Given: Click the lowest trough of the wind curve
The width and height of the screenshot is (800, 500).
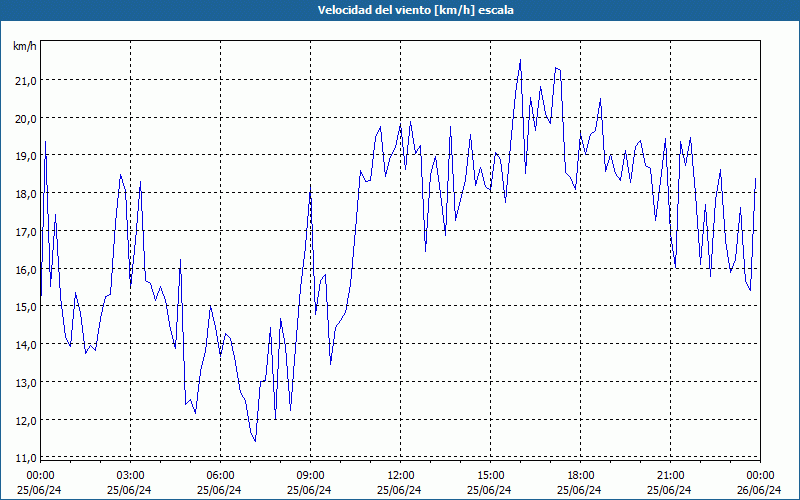Looking at the screenshot, I should pyautogui.click(x=255, y=441).
